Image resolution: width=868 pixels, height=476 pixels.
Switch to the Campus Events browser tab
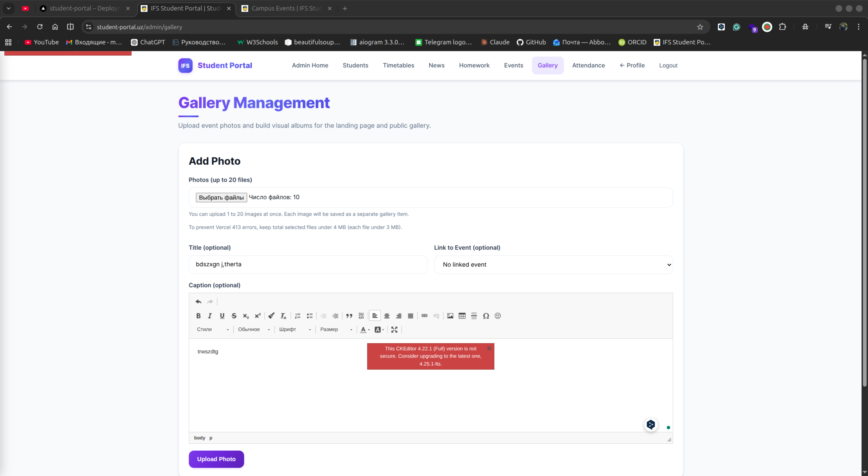pyautogui.click(x=287, y=8)
